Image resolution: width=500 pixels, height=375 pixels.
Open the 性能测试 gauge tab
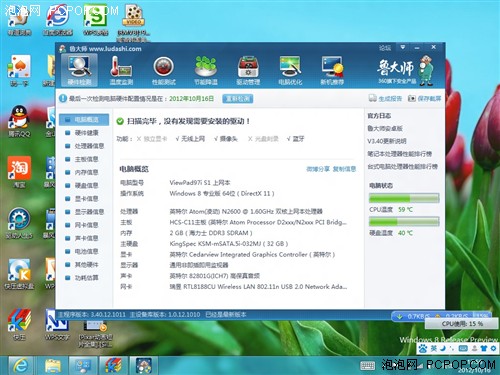tap(164, 70)
